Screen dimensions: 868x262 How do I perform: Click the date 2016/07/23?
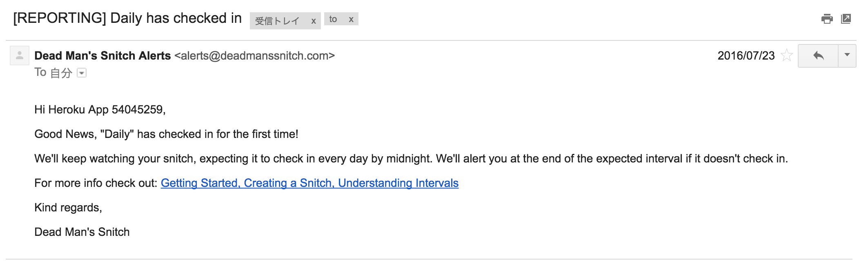pos(746,56)
